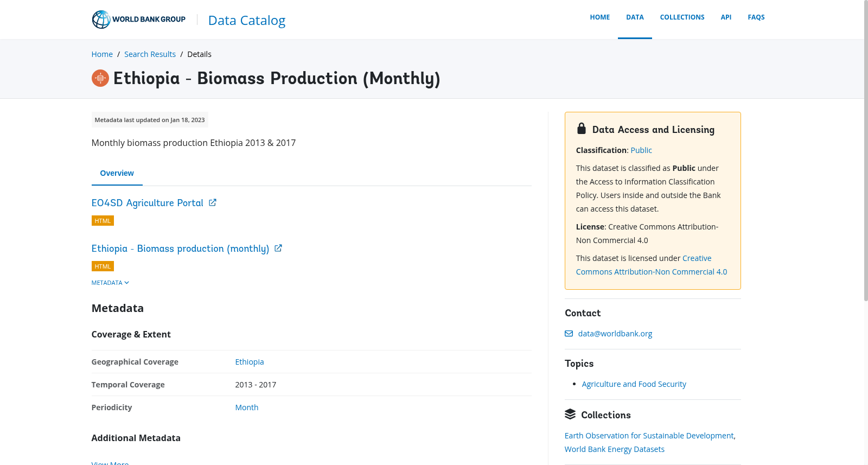This screenshot has width=868, height=465.
Task: Open external link icon next to Biomass production (monthly)
Action: (x=278, y=248)
